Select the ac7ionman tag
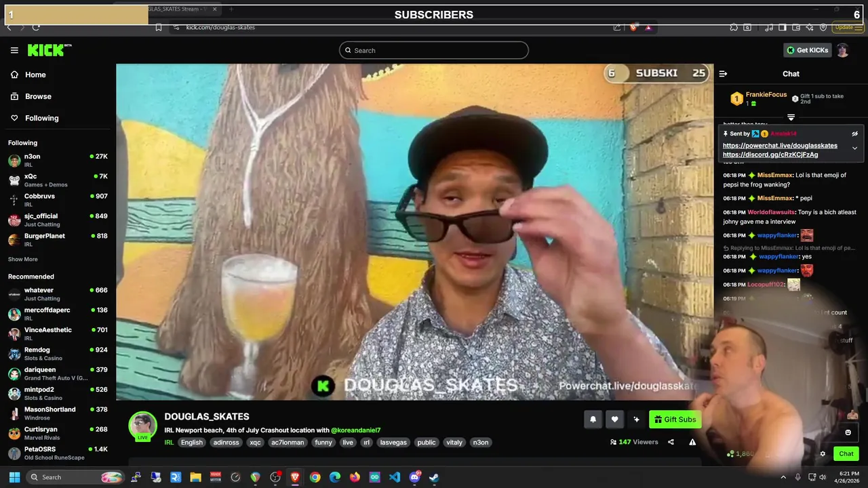 [x=289, y=443]
